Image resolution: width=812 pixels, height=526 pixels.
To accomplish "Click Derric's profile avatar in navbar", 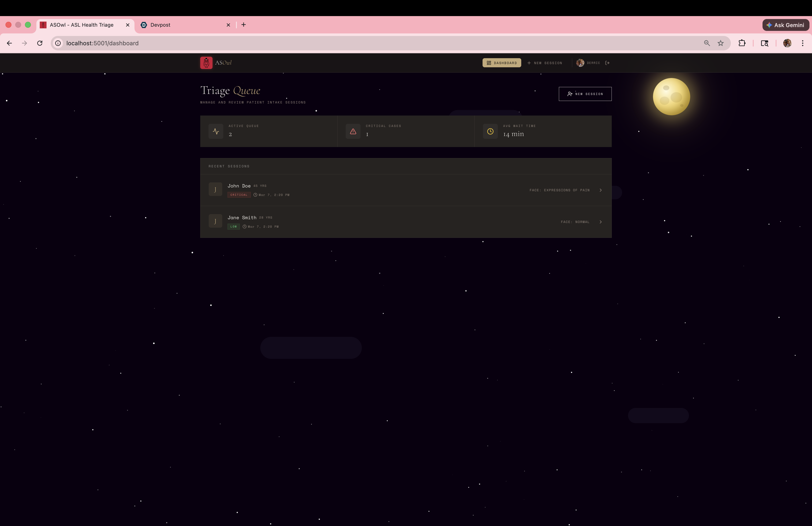I will click(580, 63).
